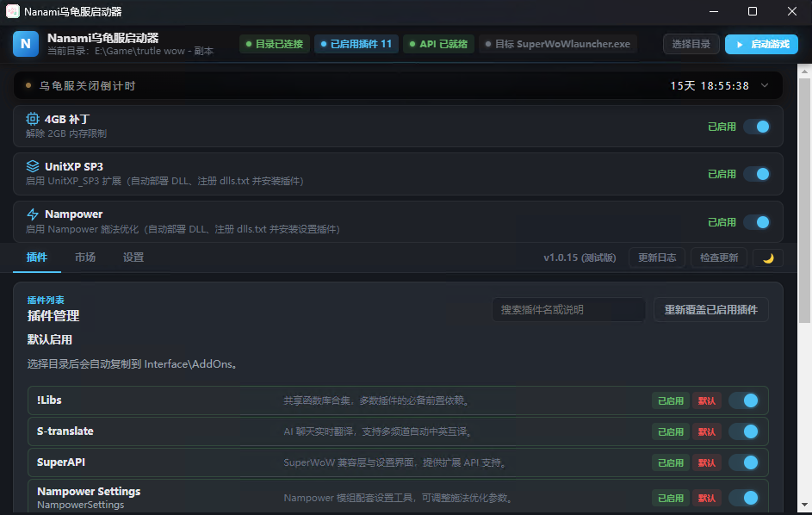This screenshot has height=515, width=812.
Task: Disable the 4GB 补丁 switch
Action: pos(757,127)
